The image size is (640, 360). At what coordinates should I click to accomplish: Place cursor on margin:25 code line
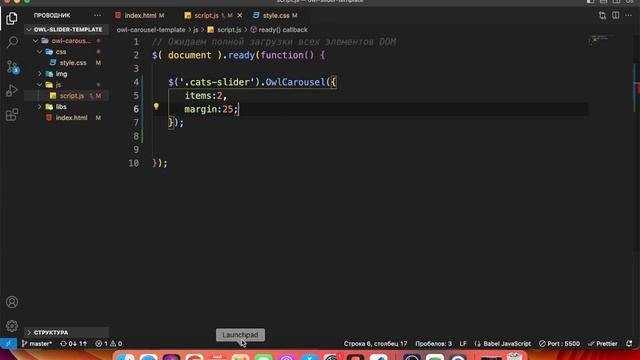[211, 109]
